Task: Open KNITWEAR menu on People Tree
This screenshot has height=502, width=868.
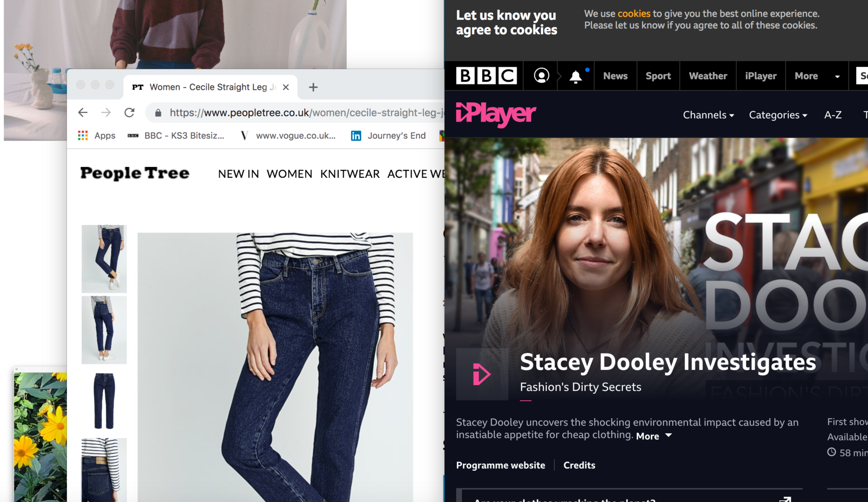Action: point(350,174)
